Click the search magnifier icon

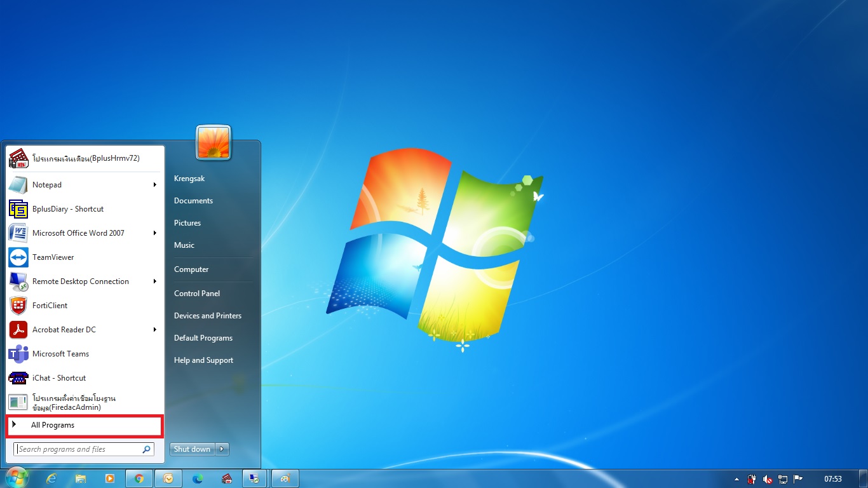(147, 449)
